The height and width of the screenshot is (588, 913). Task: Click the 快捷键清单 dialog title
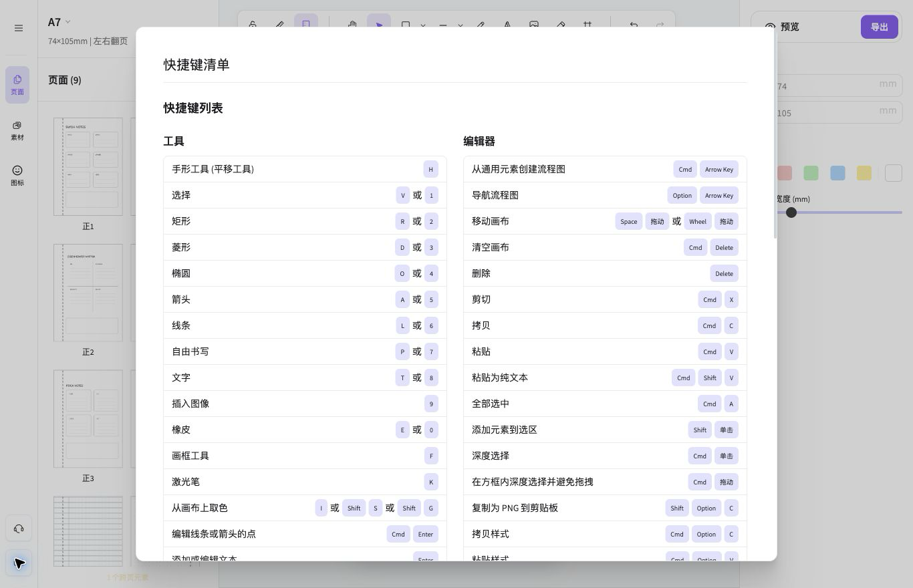coord(197,64)
